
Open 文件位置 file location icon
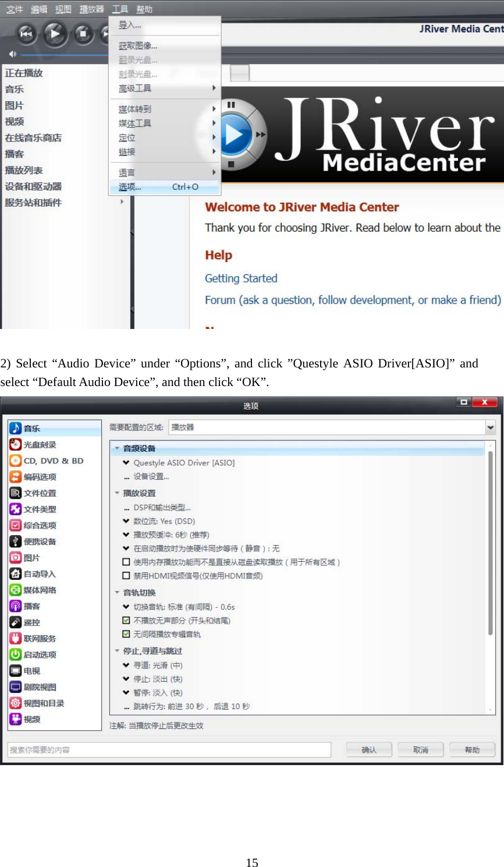click(16, 493)
